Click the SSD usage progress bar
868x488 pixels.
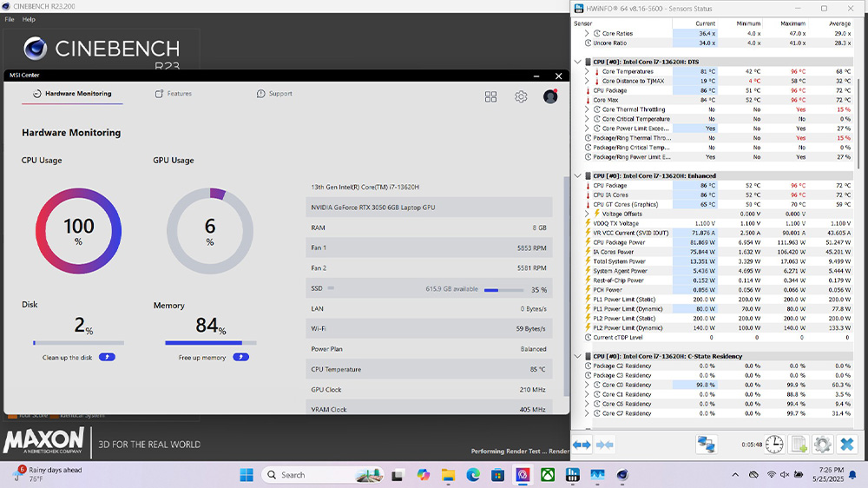[x=503, y=290]
